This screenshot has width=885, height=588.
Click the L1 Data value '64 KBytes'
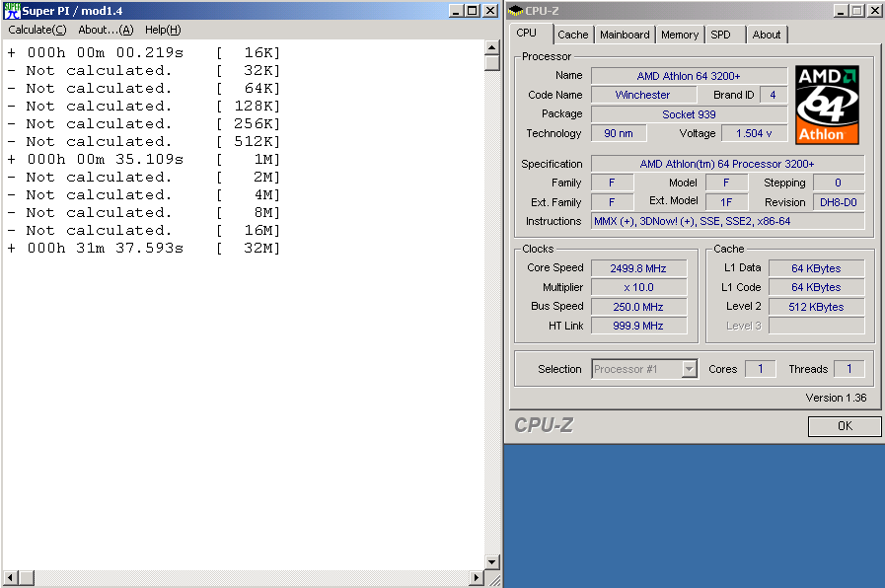click(x=816, y=268)
